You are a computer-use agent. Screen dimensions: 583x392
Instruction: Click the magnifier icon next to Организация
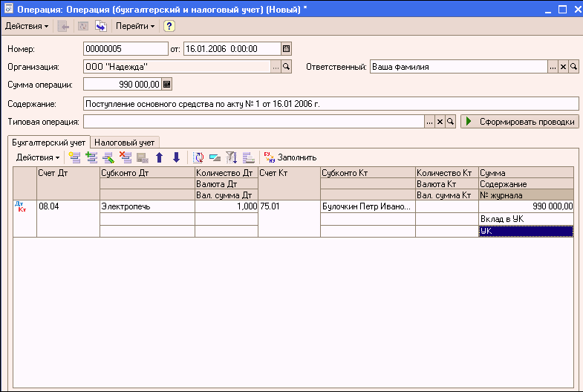point(286,67)
